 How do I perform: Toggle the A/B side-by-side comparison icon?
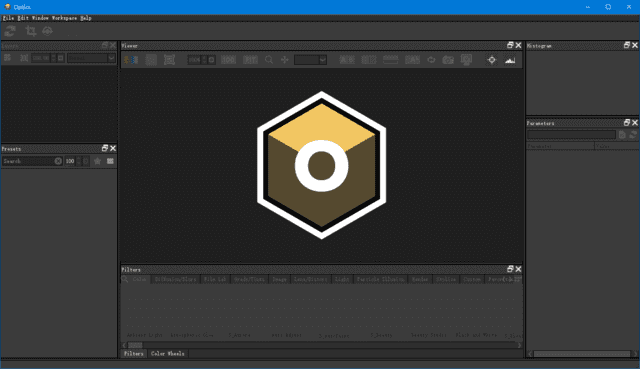pos(347,60)
